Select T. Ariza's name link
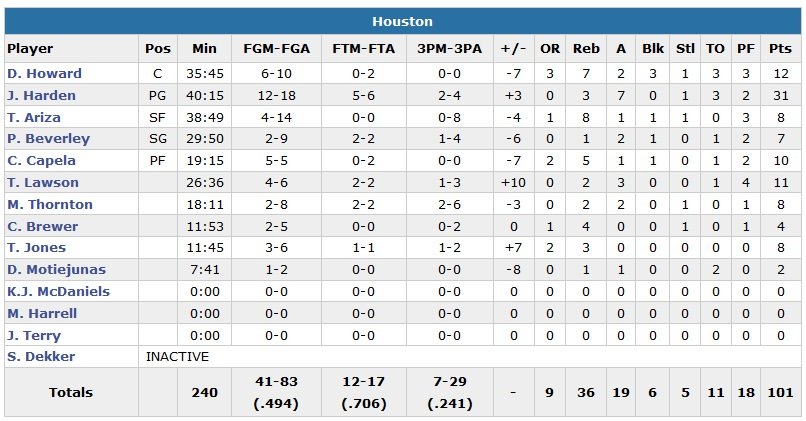 (x=36, y=117)
